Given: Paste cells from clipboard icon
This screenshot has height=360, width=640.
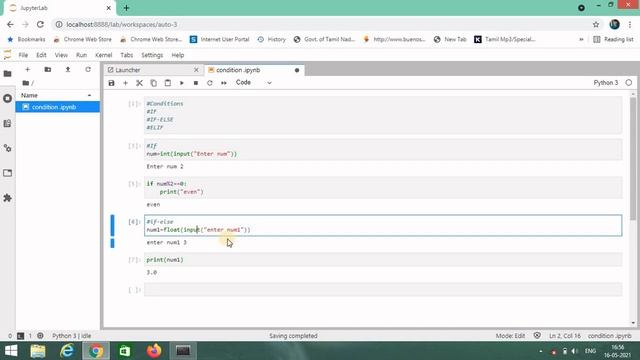Looking at the screenshot, I should point(167,83).
